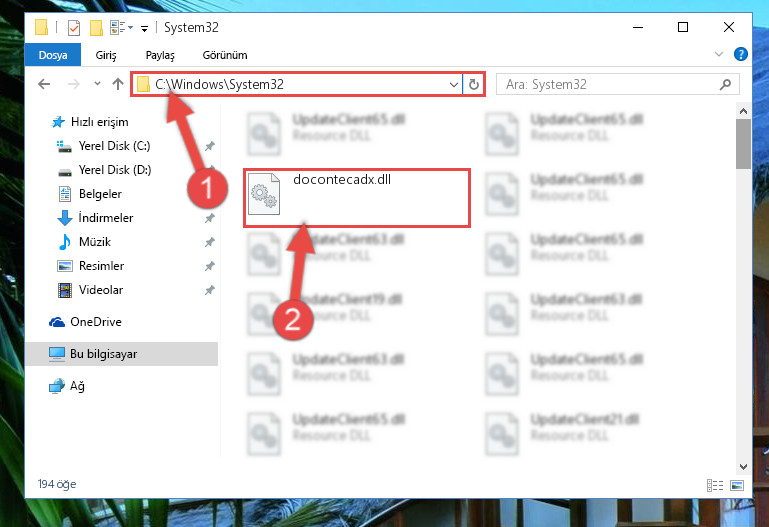Screen dimensions: 769x527
Task: Click the 194 öğe status bar text
Action: pyautogui.click(x=57, y=484)
